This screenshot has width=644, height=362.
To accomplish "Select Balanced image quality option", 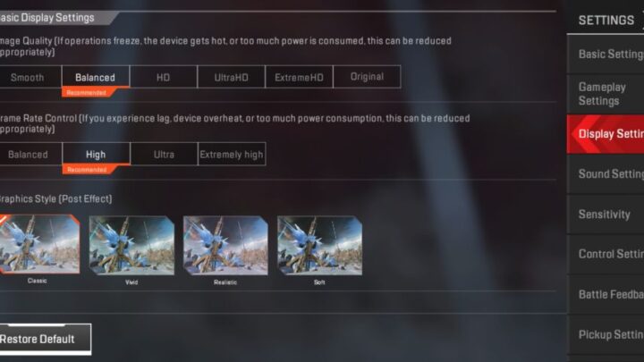I will pyautogui.click(x=96, y=77).
